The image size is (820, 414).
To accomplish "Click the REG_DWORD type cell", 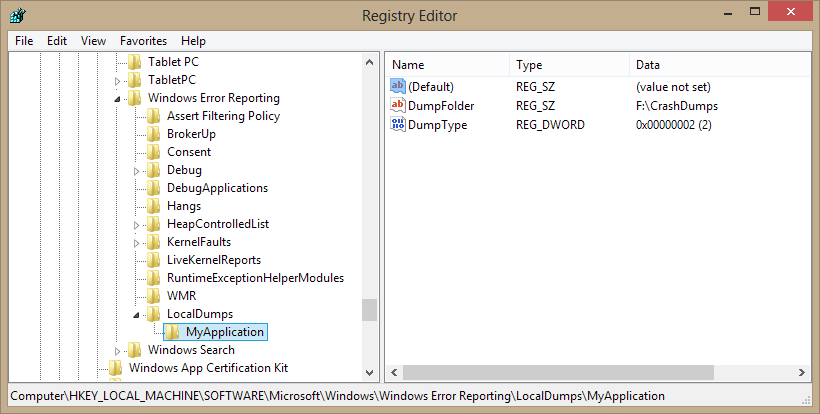I will (x=550, y=125).
